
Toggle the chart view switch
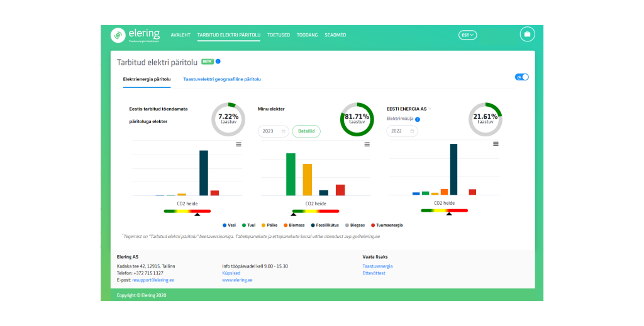coord(521,77)
